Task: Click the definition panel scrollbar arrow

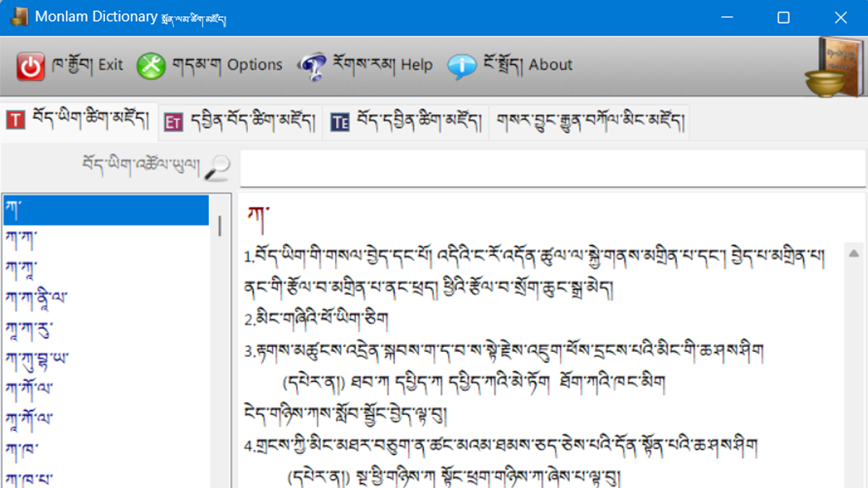Action: [854, 253]
